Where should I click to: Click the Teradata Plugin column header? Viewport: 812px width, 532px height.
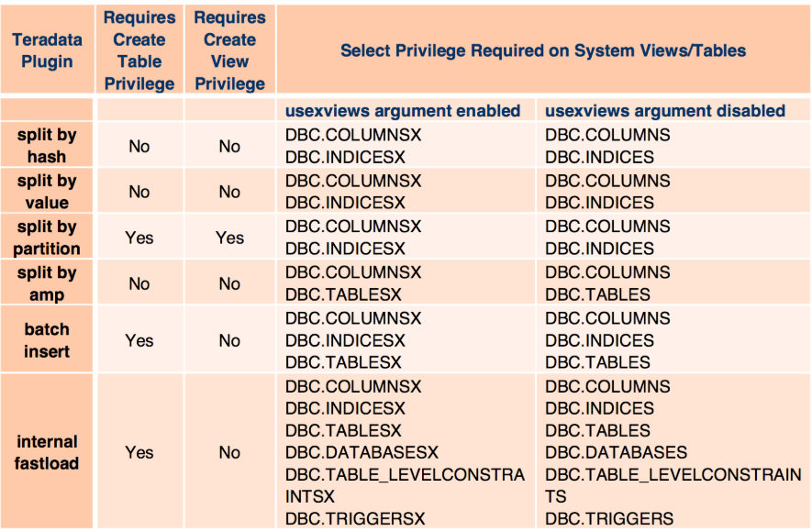(x=47, y=50)
